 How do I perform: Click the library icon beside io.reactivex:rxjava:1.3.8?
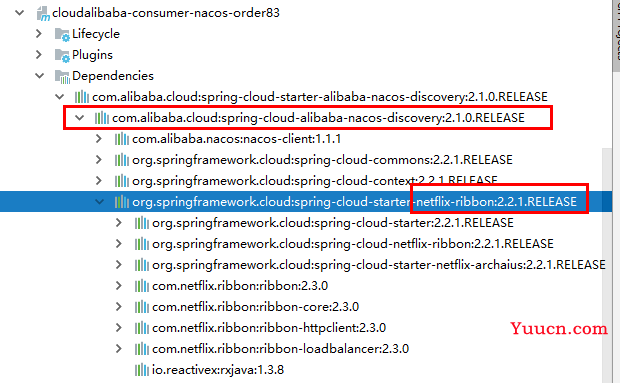coord(142,370)
